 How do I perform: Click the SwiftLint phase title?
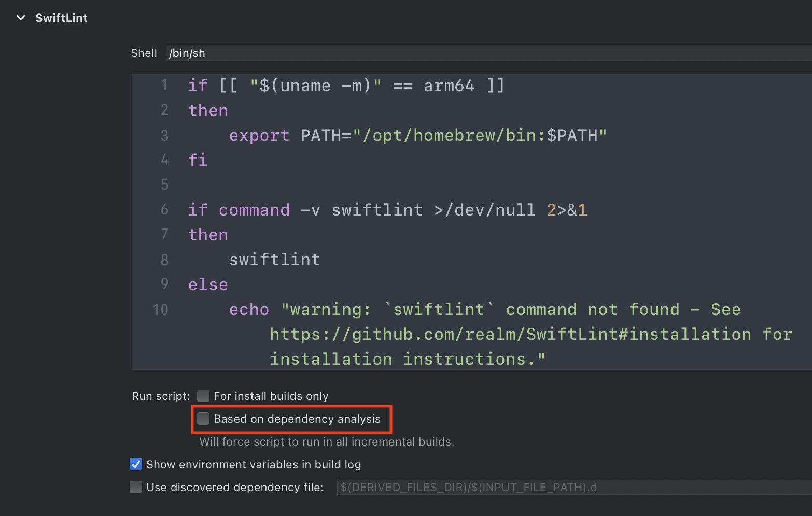61,18
